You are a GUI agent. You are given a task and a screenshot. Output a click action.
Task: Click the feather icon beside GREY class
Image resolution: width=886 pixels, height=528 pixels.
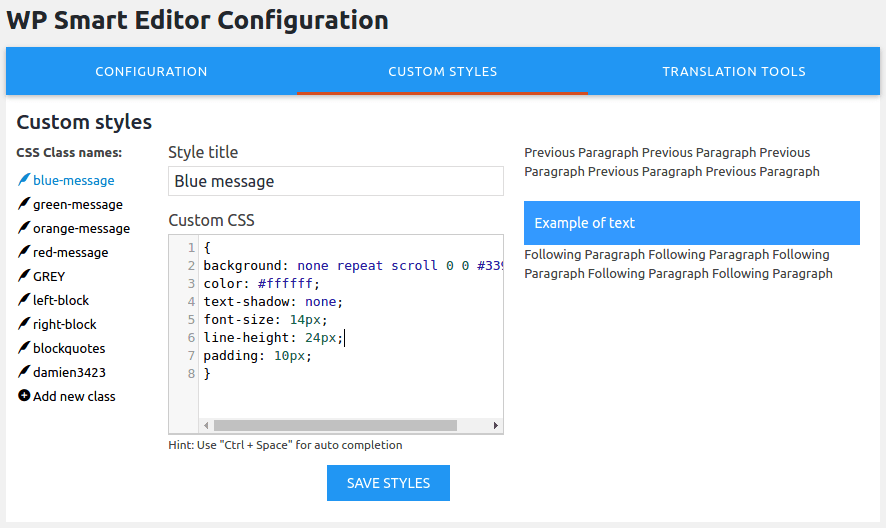[x=24, y=276]
